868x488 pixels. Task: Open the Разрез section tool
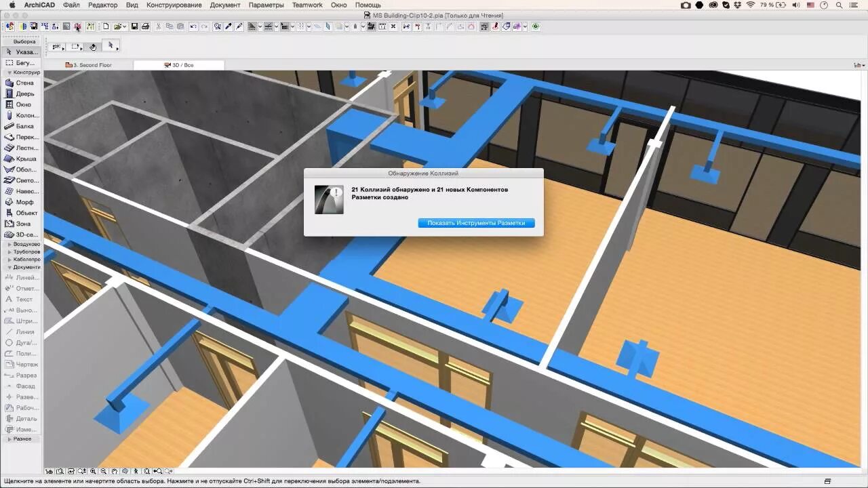(x=21, y=375)
